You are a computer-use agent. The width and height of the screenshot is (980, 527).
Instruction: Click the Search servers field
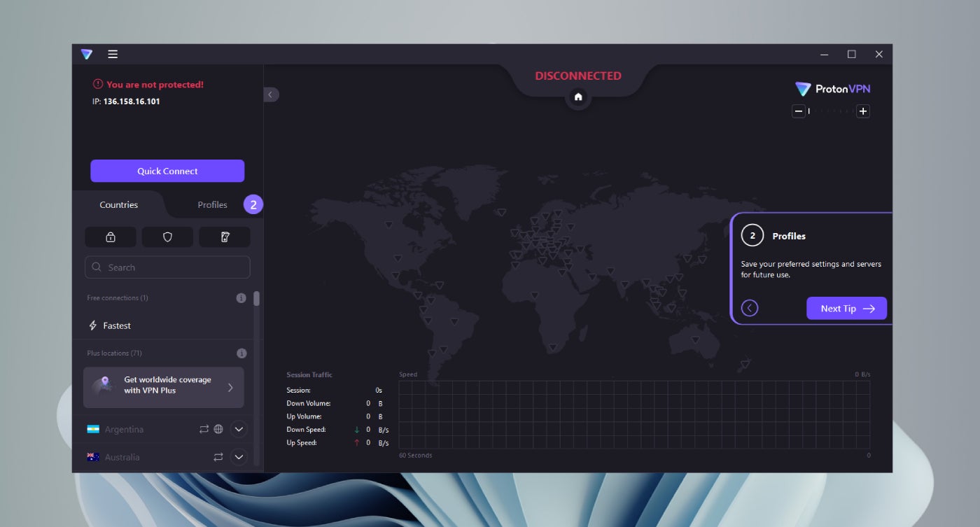pos(167,267)
